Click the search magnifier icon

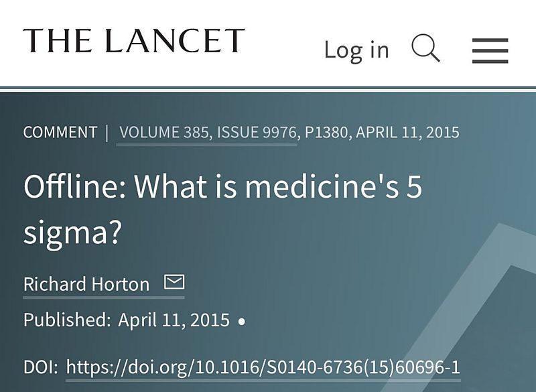[425, 49]
